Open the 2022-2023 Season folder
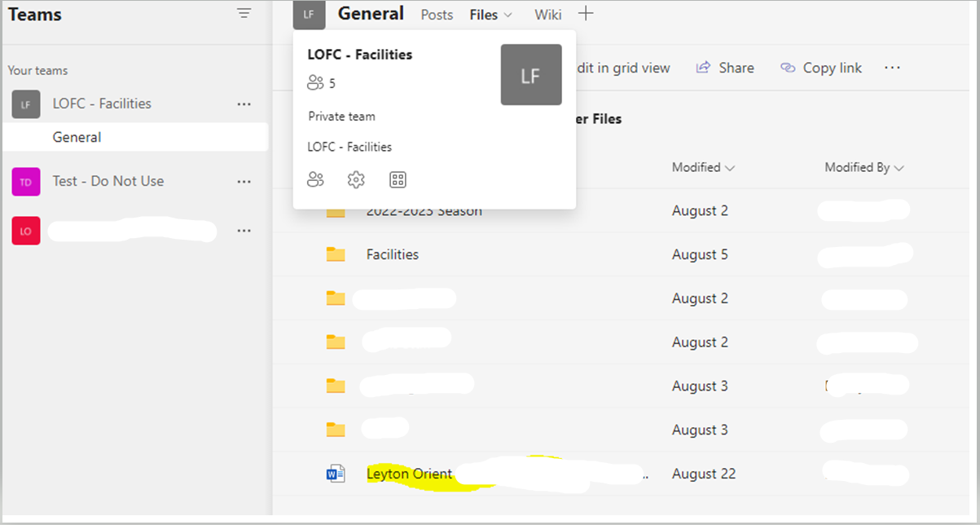Viewport: 980px width, 525px height. 424,211
